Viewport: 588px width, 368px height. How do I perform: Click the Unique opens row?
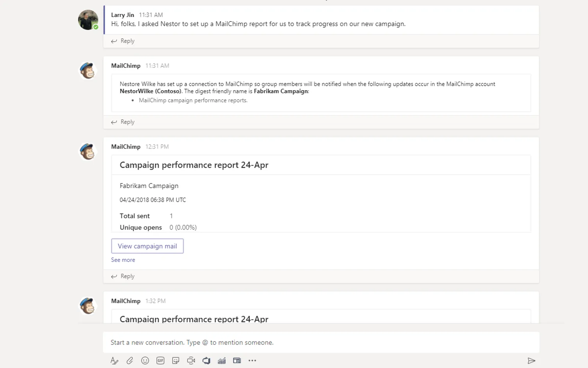[x=158, y=227]
